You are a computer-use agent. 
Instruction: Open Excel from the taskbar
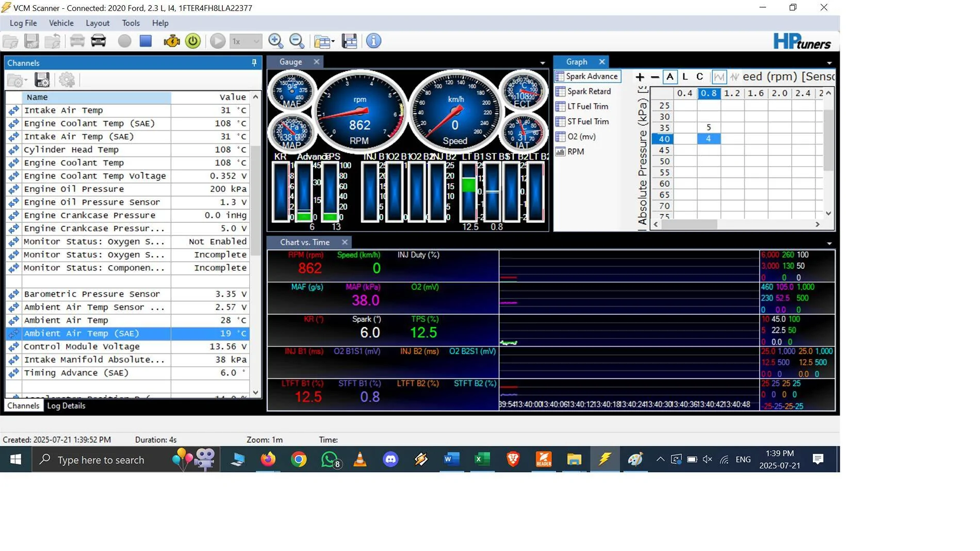[482, 459]
